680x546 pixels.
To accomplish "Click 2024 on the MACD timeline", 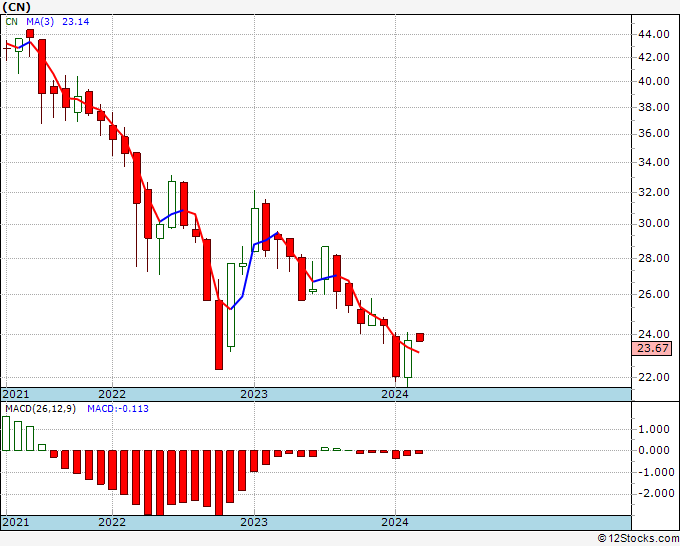I will (395, 522).
